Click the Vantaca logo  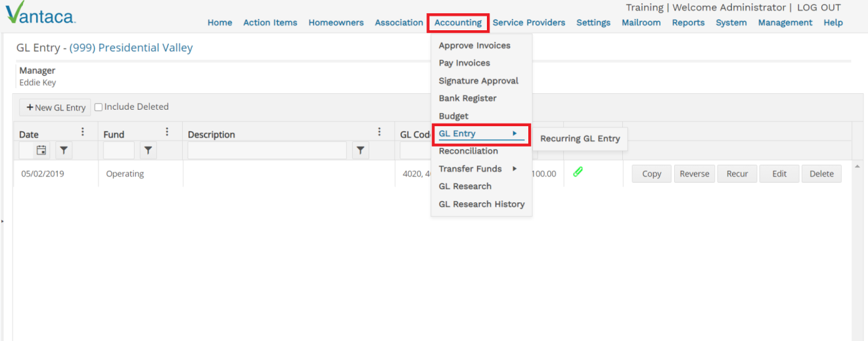[x=40, y=13]
